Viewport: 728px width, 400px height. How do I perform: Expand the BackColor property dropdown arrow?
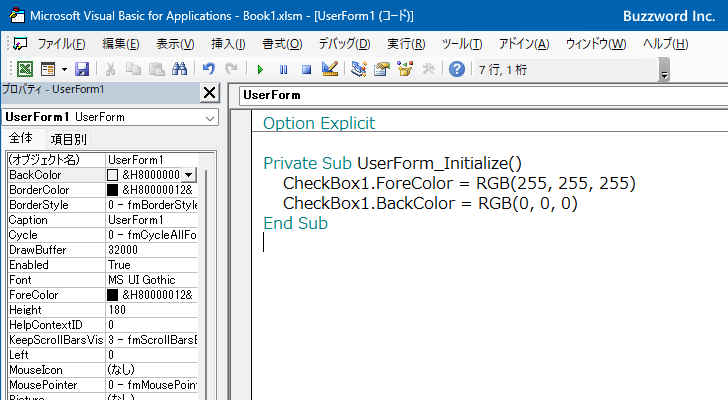coord(188,174)
